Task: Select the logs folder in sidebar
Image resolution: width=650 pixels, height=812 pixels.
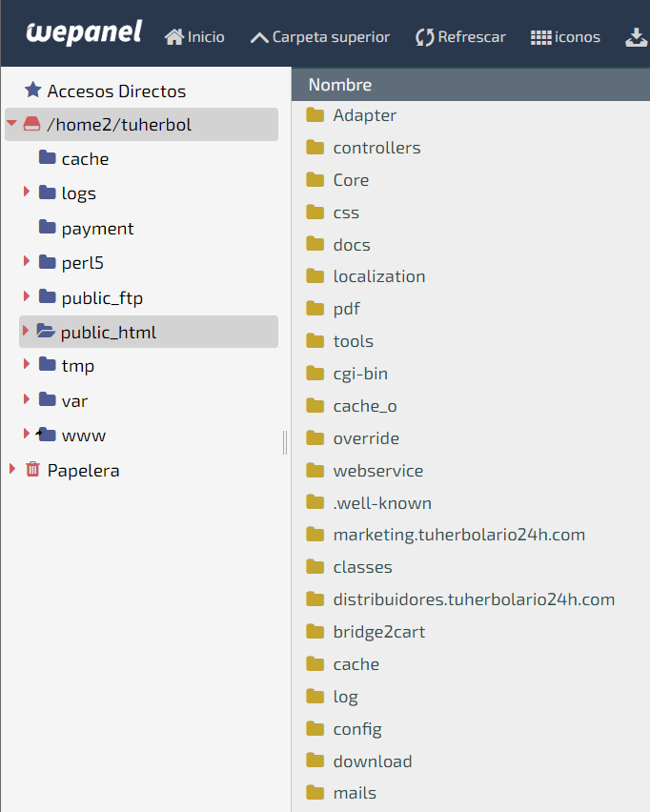Action: click(78, 193)
